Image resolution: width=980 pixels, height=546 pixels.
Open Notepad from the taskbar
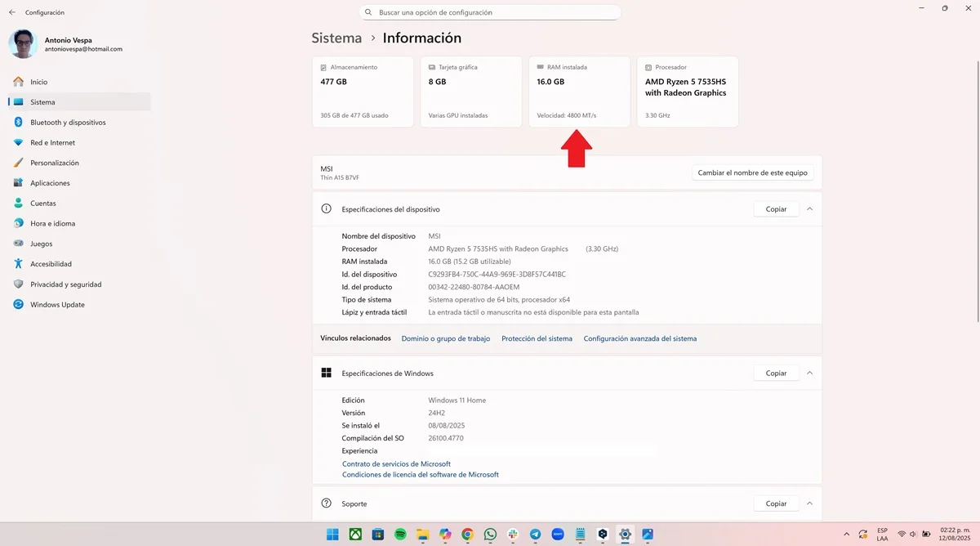tap(580, 535)
